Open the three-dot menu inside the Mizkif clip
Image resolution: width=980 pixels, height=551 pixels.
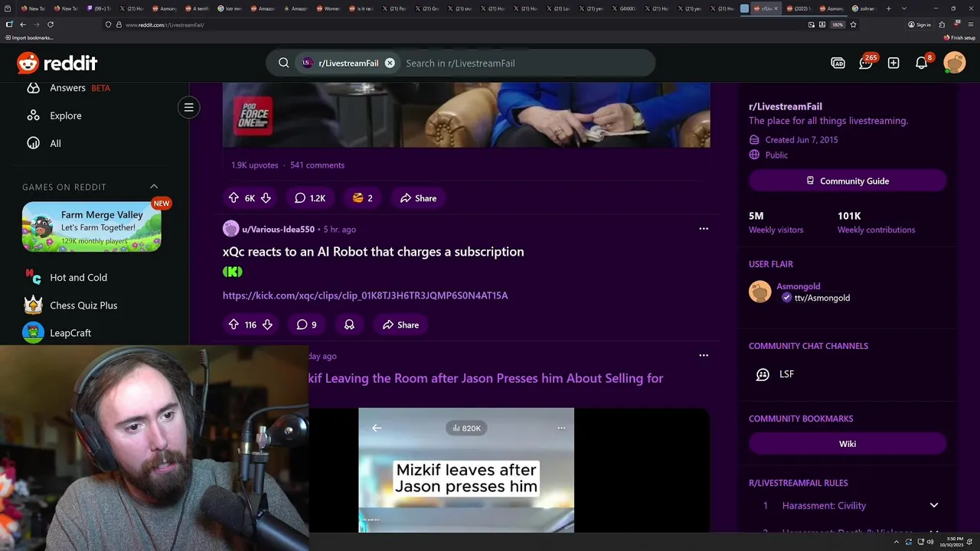click(x=561, y=428)
